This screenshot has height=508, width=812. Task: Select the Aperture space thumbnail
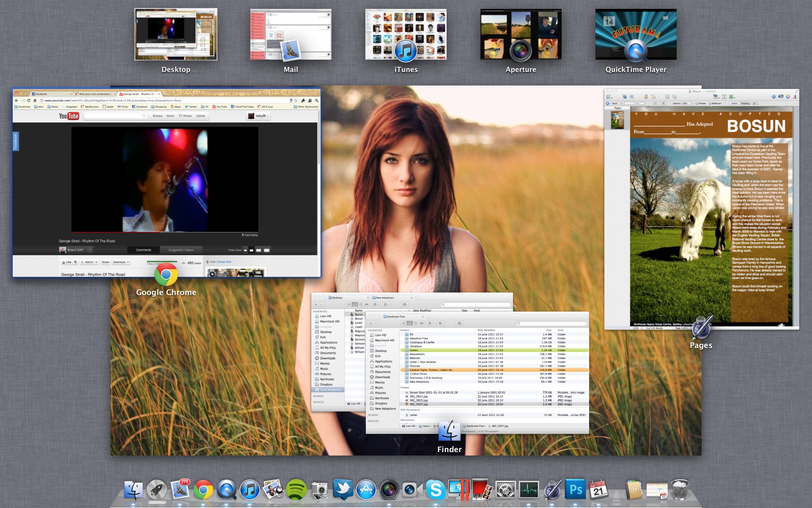521,35
